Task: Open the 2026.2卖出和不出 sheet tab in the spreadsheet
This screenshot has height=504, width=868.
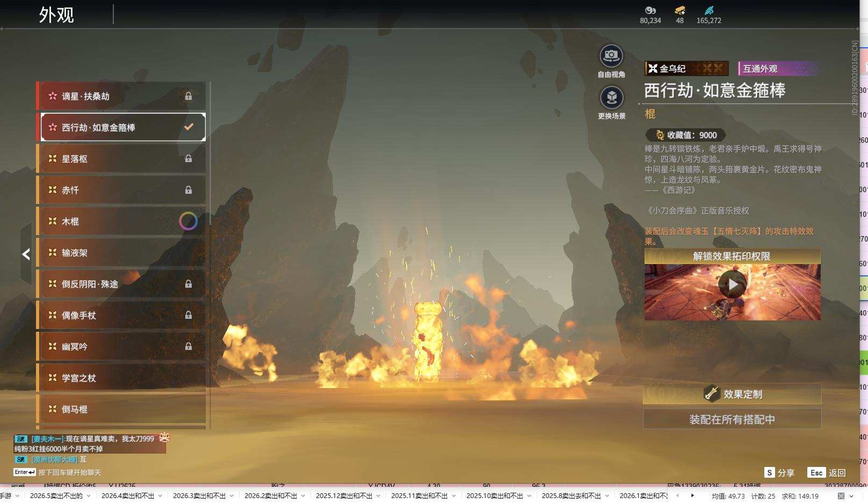Action: click(271, 495)
